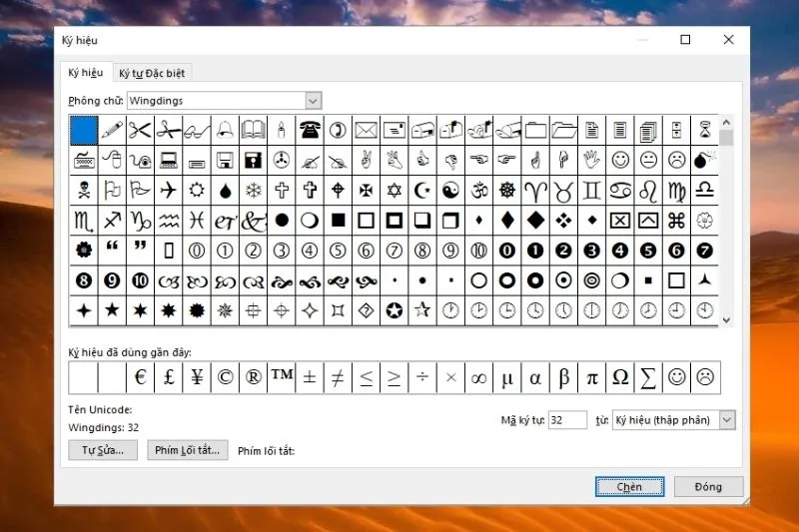Select the highlighted blank space symbol cell
The height and width of the screenshot is (532, 799).
tap(84, 131)
